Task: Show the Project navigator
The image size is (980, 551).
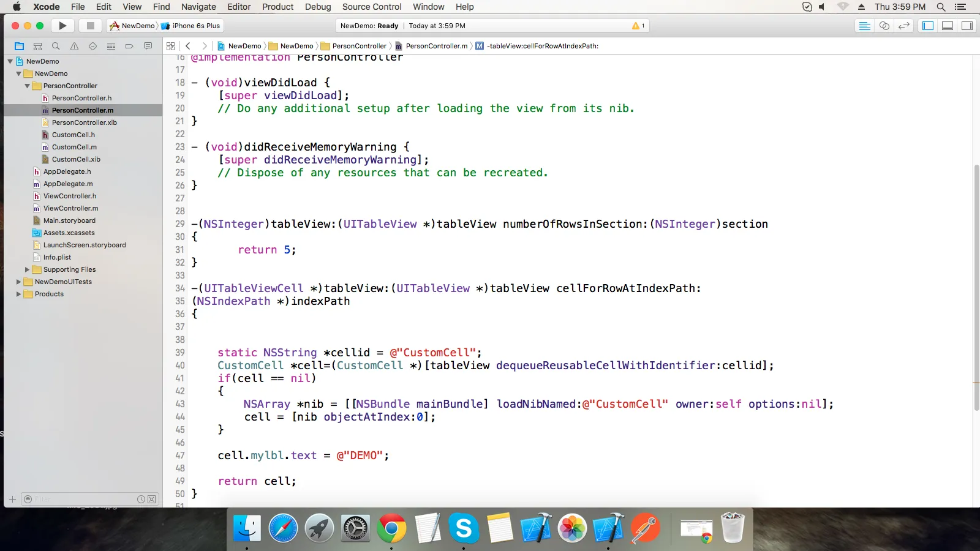Action: [19, 46]
